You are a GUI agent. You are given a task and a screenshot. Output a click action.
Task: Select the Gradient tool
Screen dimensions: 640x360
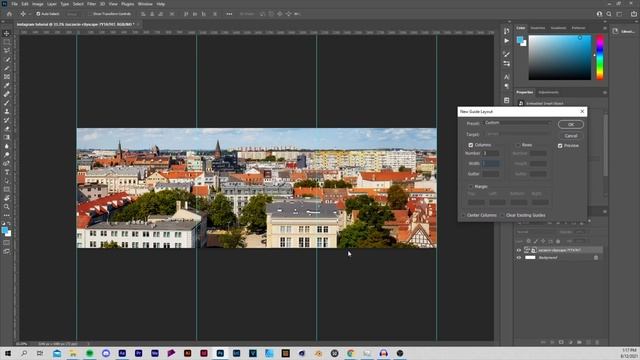click(x=7, y=138)
